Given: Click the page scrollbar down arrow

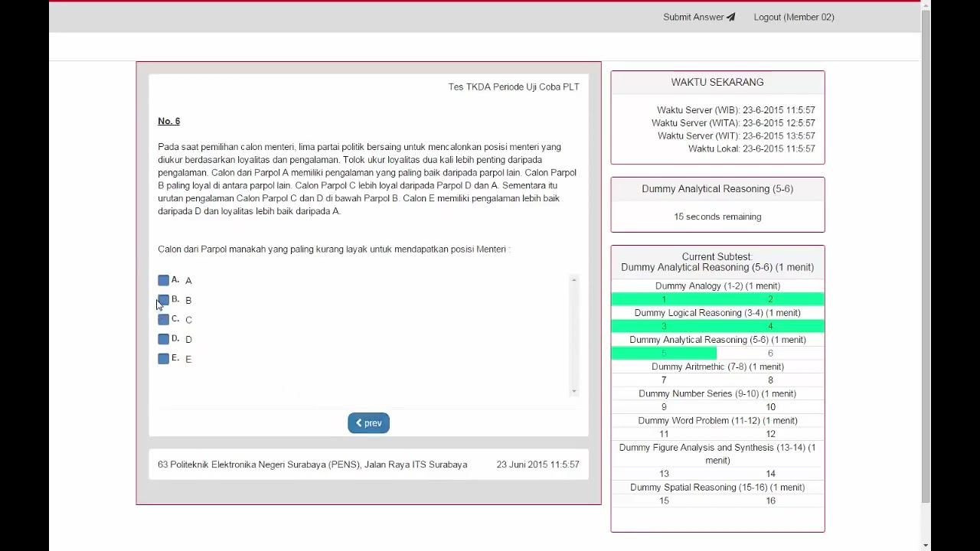Looking at the screenshot, I should coord(926,545).
